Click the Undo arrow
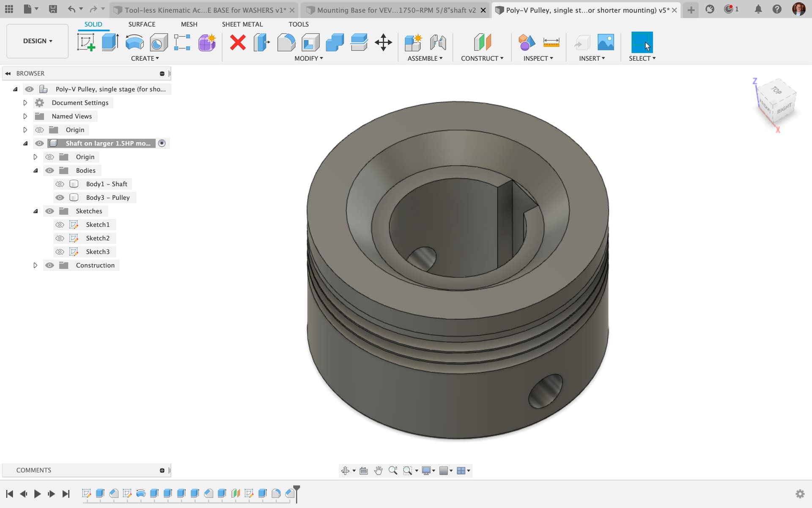812x508 pixels. click(x=71, y=9)
